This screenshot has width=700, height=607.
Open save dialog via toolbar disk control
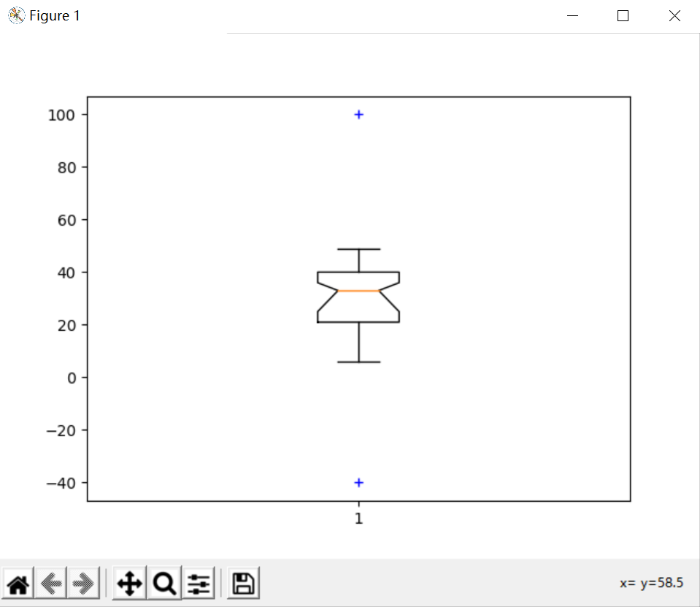click(243, 583)
